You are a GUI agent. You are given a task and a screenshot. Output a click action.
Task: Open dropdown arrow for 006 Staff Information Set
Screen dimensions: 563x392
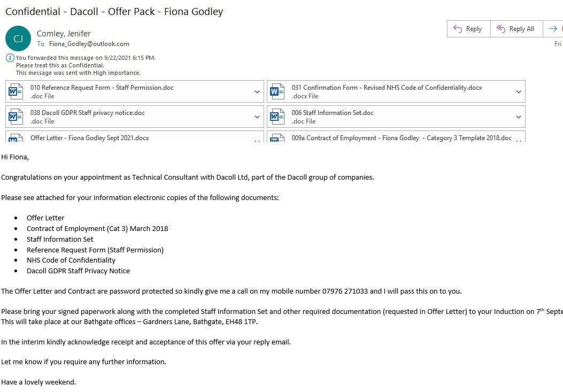[518, 117]
